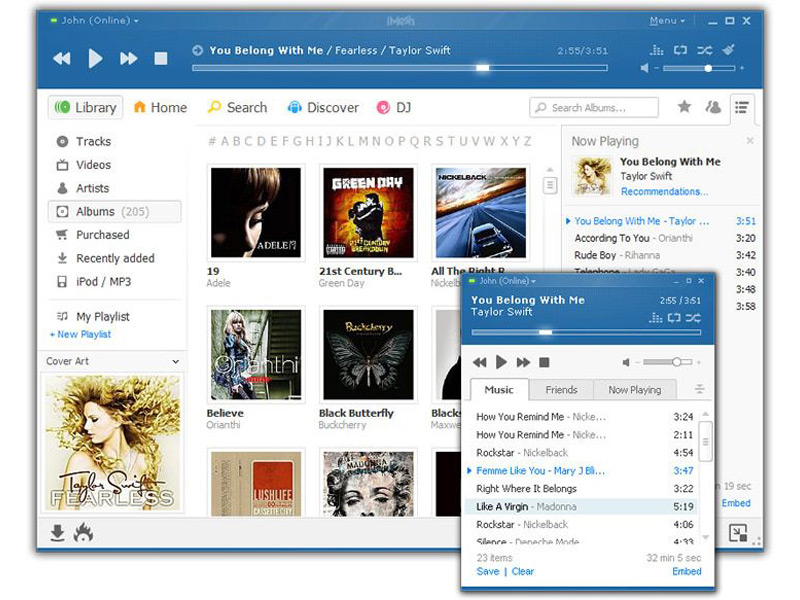Image resolution: width=800 pixels, height=600 pixels.
Task: Close the Now Playing panel
Action: [749, 141]
